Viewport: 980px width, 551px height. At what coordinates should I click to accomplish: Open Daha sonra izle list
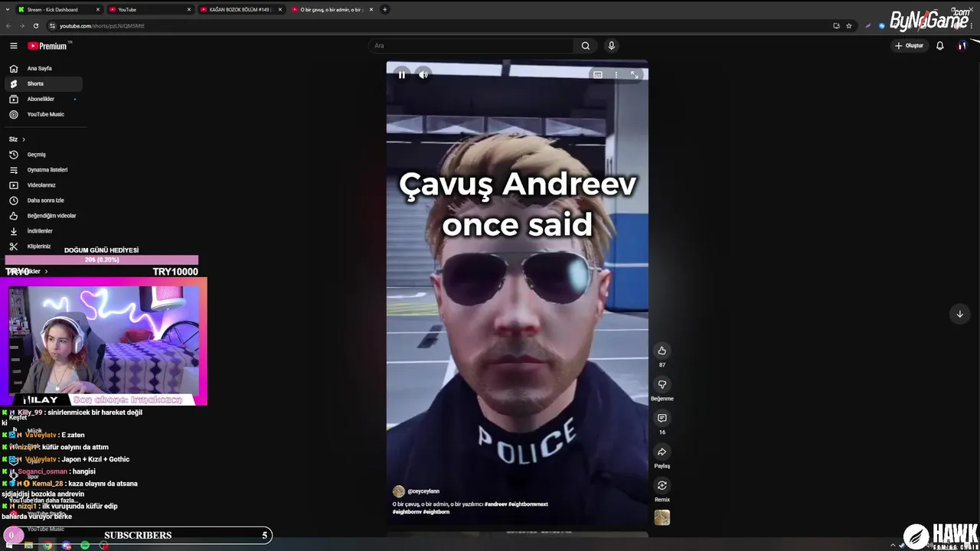43,201
